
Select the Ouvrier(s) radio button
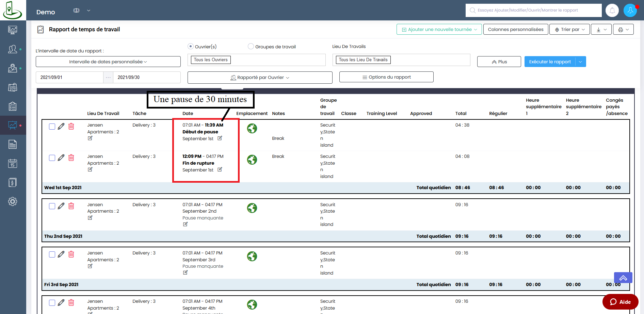[x=191, y=46]
